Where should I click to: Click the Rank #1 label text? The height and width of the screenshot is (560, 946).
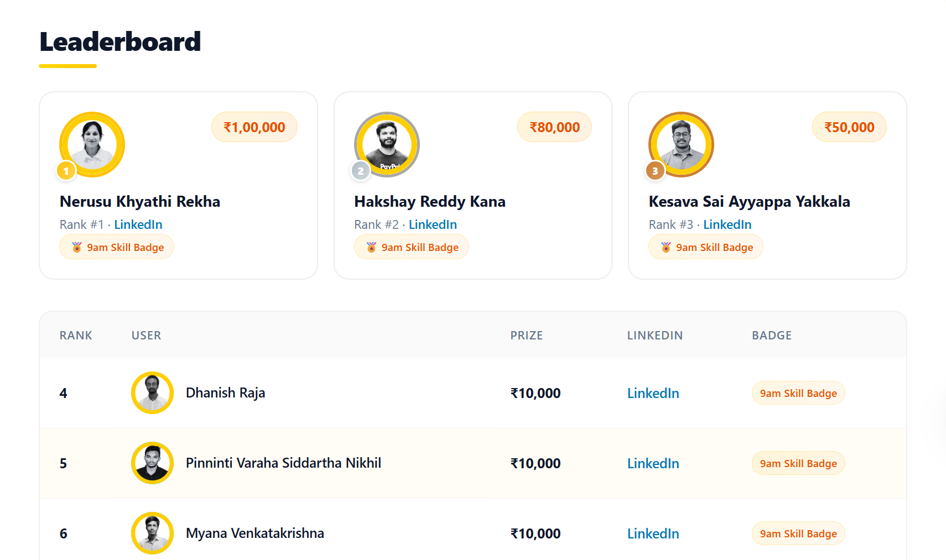tap(82, 224)
